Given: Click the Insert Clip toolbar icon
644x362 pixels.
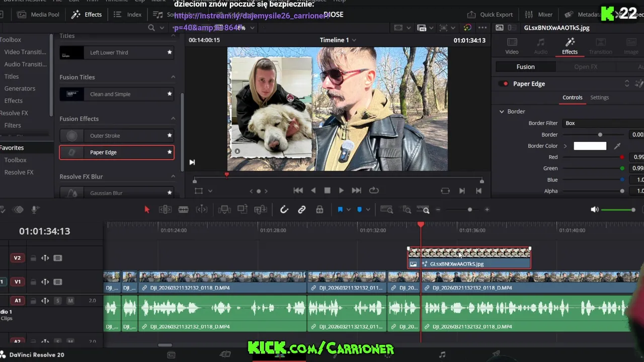Looking at the screenshot, I should [224, 210].
